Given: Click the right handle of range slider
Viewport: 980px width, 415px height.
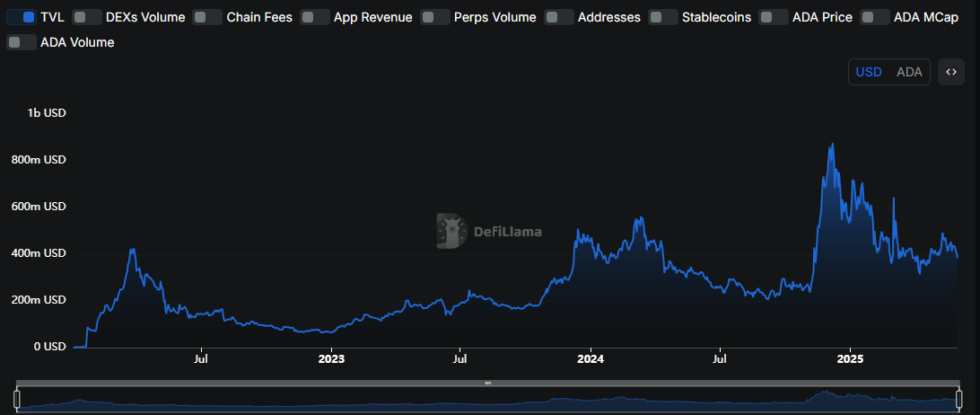Looking at the screenshot, I should (959, 399).
